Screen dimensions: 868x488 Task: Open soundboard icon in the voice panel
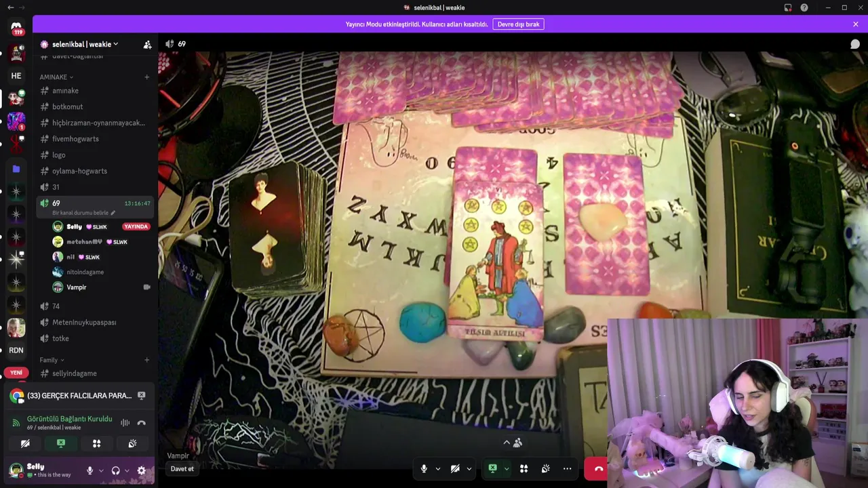(132, 443)
